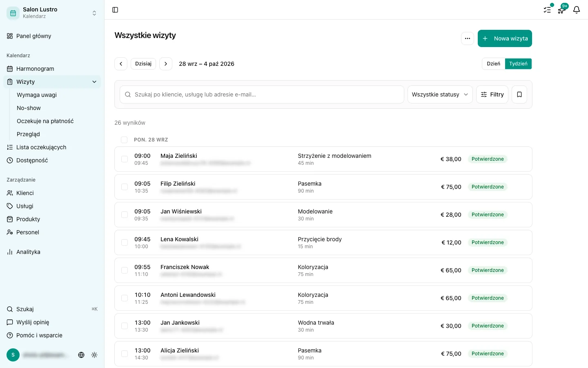Open Wyślij opinię feedback
The width and height of the screenshot is (588, 368).
[52, 322]
